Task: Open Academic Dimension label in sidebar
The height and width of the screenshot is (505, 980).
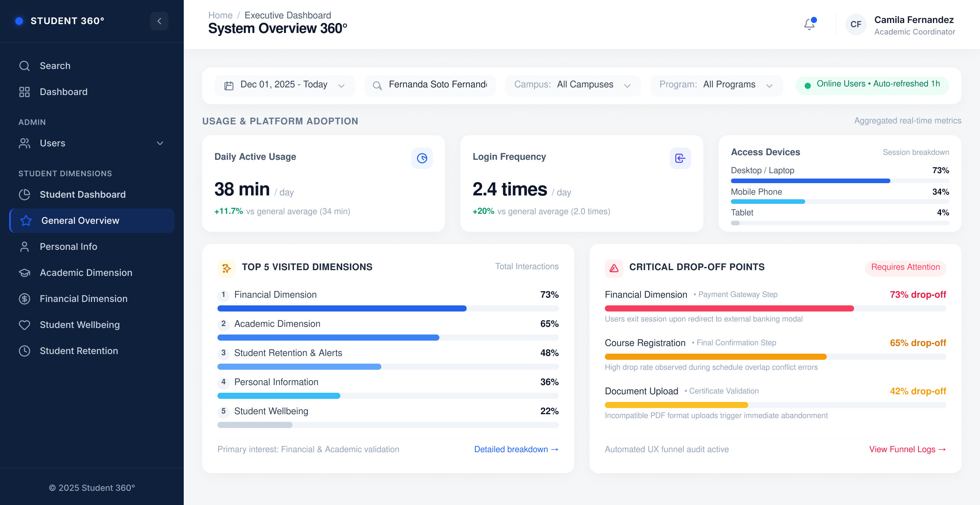Action: 86,273
